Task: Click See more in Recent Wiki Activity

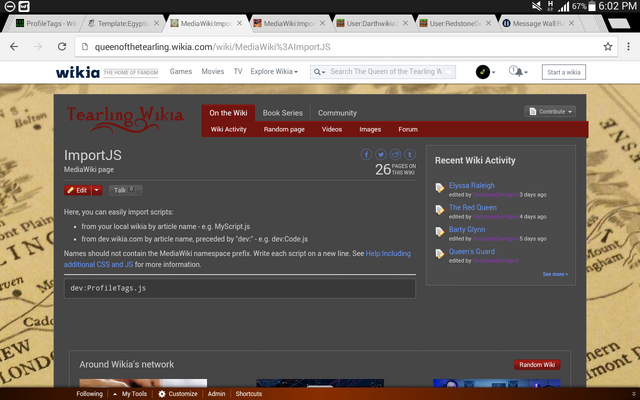Action: tap(555, 274)
